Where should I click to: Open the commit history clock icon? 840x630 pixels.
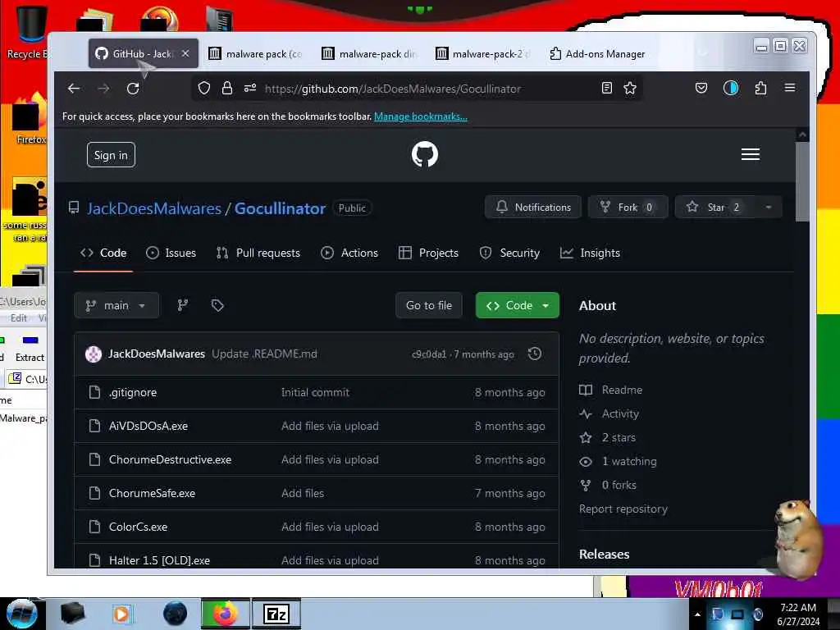point(535,354)
